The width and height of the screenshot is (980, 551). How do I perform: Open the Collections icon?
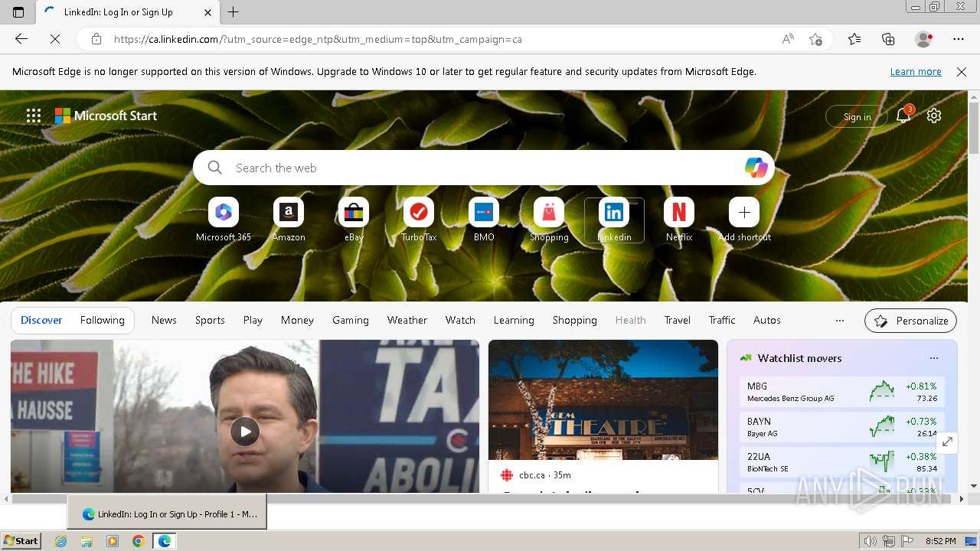888,39
